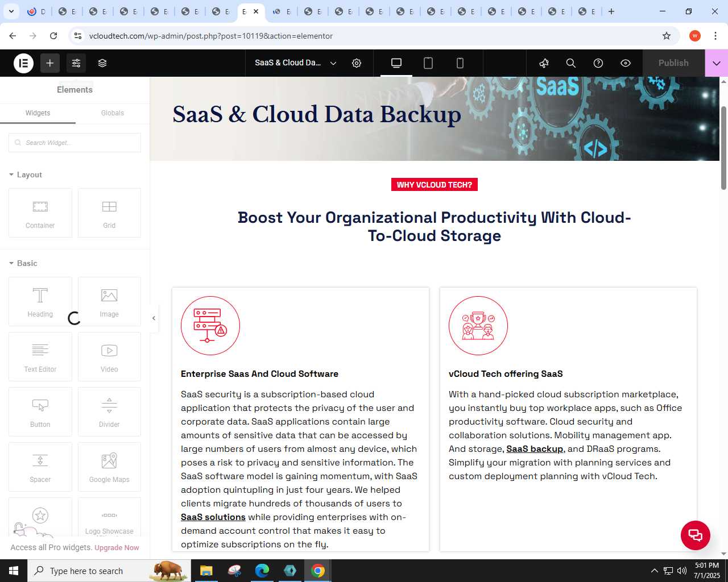This screenshot has height=582, width=728.
Task: Click Enterprise Saas And Cloud Software heading
Action: click(x=259, y=374)
